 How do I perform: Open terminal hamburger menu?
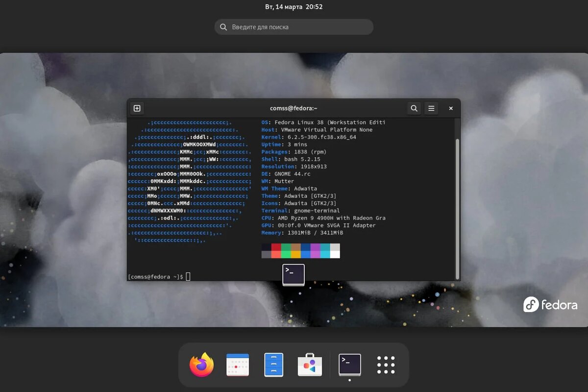pos(431,108)
